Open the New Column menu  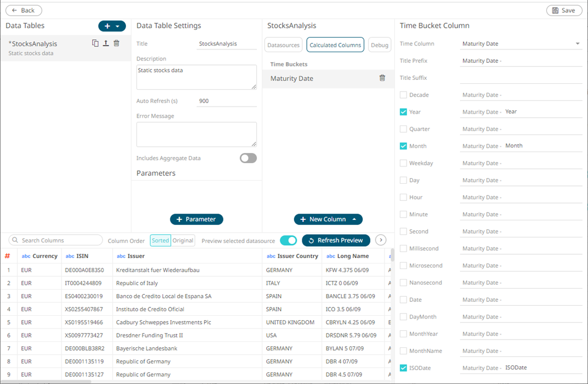pyautogui.click(x=328, y=219)
